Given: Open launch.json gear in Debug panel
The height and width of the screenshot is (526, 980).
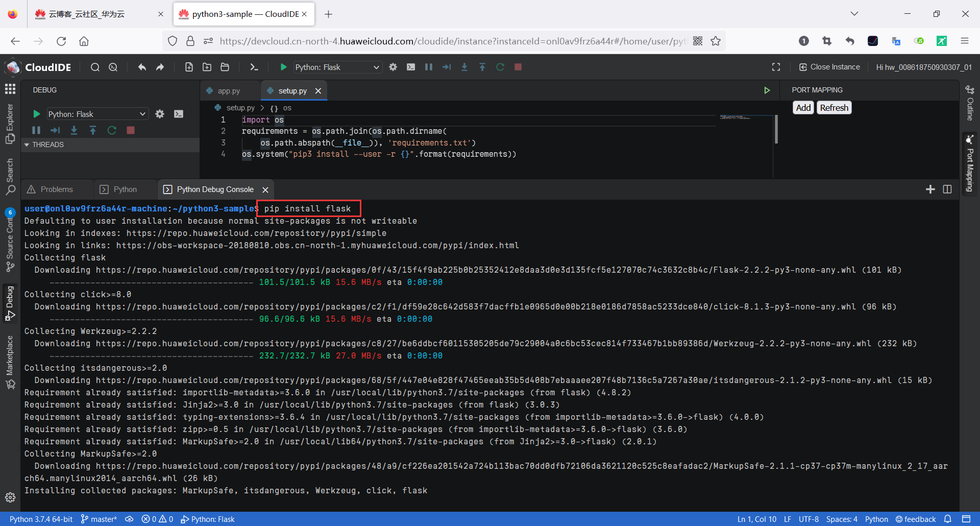Looking at the screenshot, I should [x=160, y=114].
